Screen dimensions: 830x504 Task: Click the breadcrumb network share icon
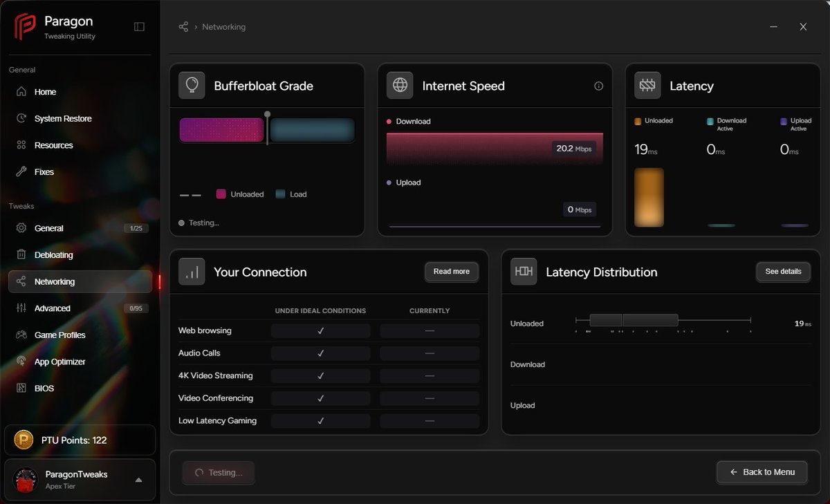pyautogui.click(x=183, y=27)
